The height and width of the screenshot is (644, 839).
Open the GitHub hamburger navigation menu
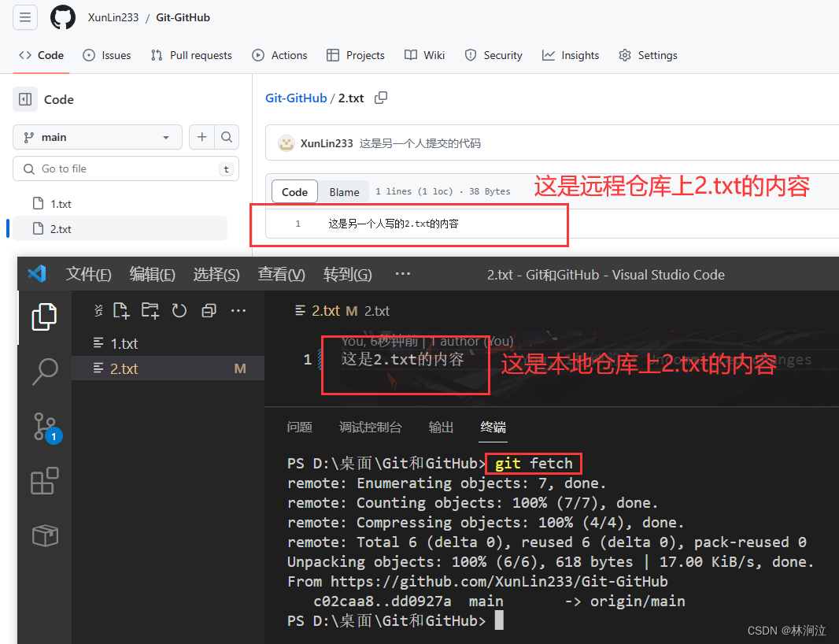pos(25,17)
